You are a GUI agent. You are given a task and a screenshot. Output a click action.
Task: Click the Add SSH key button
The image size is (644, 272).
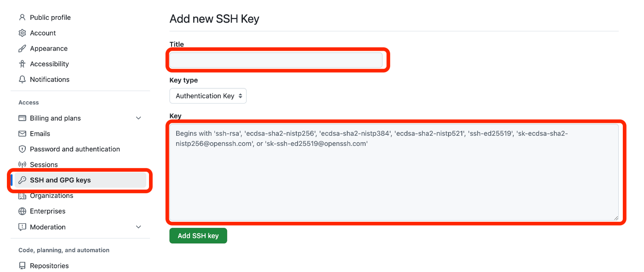(x=198, y=236)
